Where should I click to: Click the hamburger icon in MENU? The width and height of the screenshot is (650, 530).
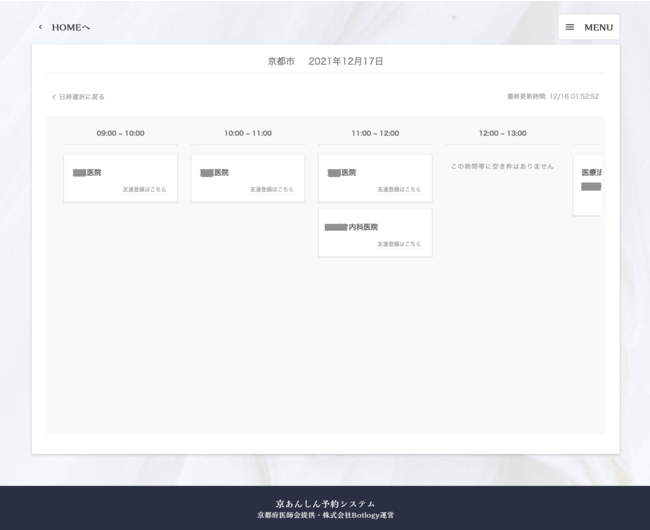coord(570,27)
